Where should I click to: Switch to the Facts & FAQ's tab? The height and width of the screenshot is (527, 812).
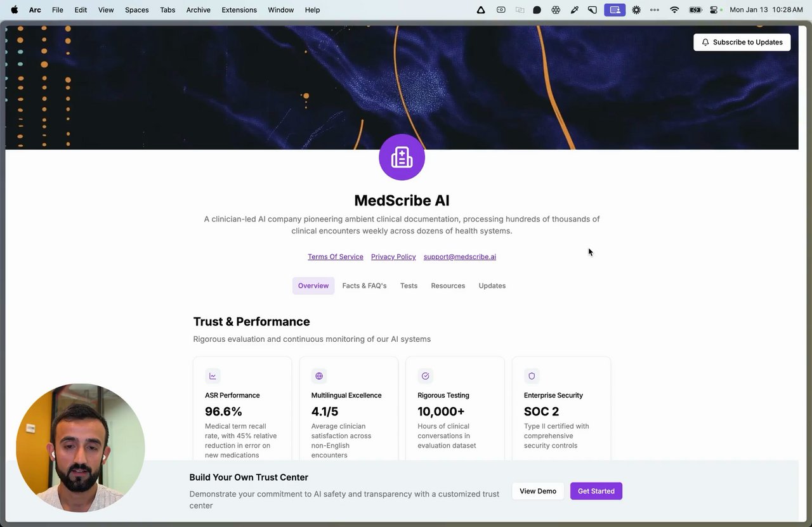364,286
